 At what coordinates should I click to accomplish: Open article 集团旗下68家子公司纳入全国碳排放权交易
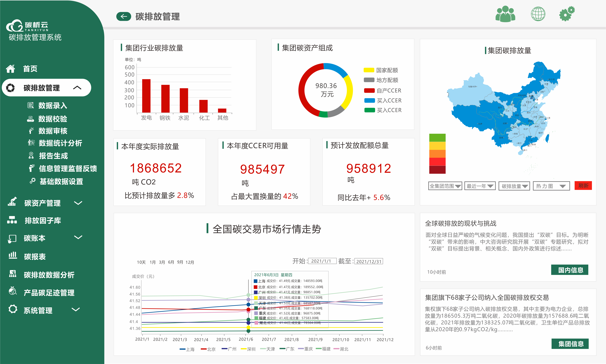pyautogui.click(x=487, y=298)
